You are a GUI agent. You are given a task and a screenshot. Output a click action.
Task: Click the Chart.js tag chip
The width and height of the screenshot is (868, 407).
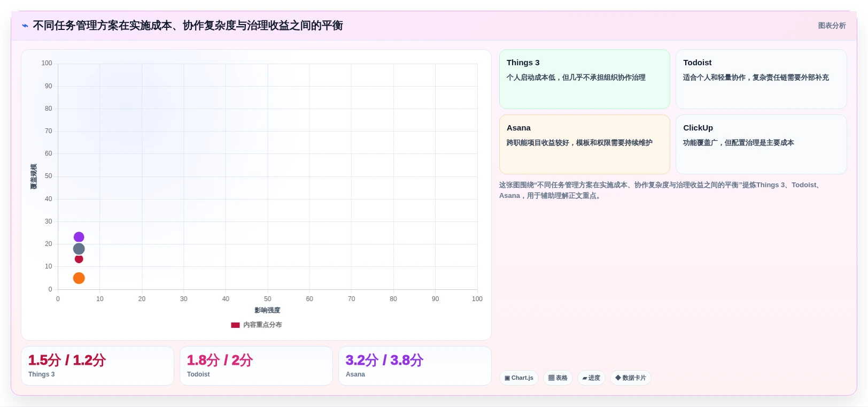[x=519, y=378]
